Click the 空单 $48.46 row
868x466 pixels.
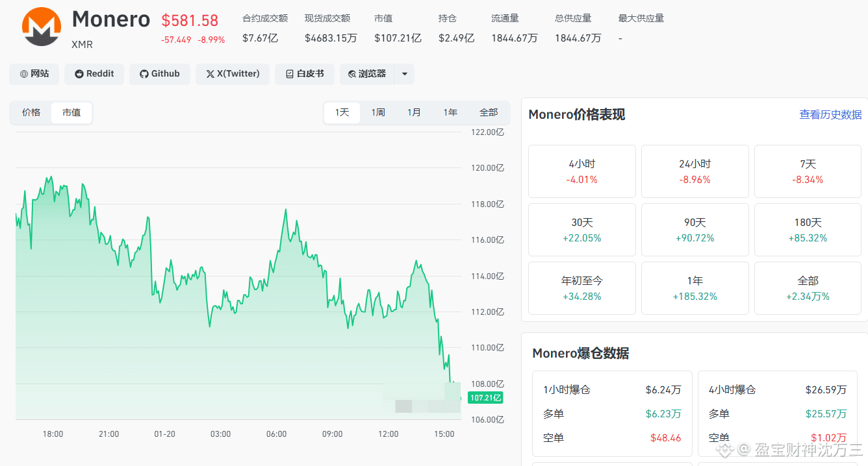coord(612,437)
